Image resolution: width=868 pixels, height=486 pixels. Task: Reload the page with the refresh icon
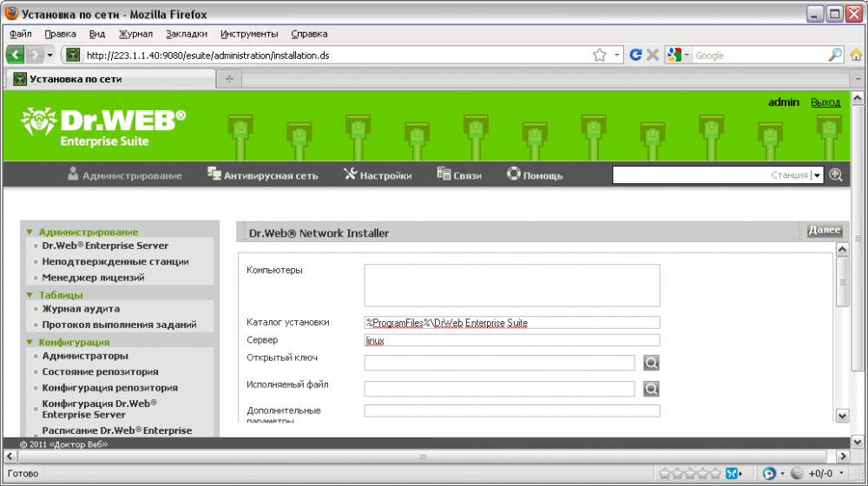[635, 55]
